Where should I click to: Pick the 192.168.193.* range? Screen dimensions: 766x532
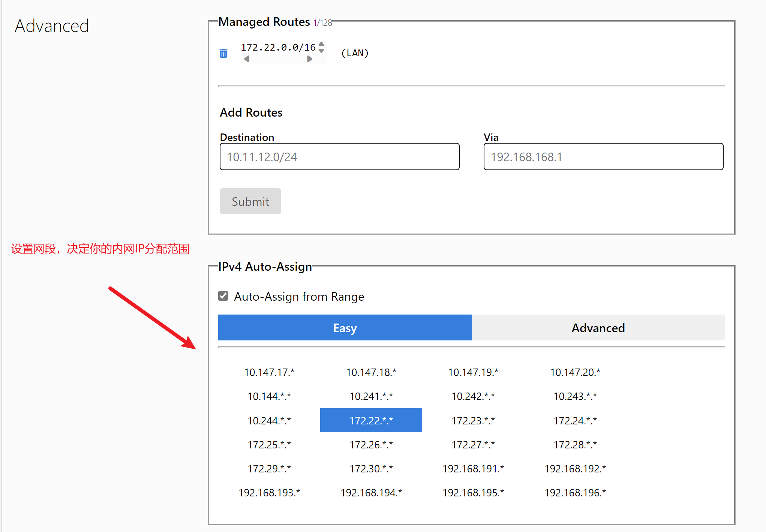(269, 493)
